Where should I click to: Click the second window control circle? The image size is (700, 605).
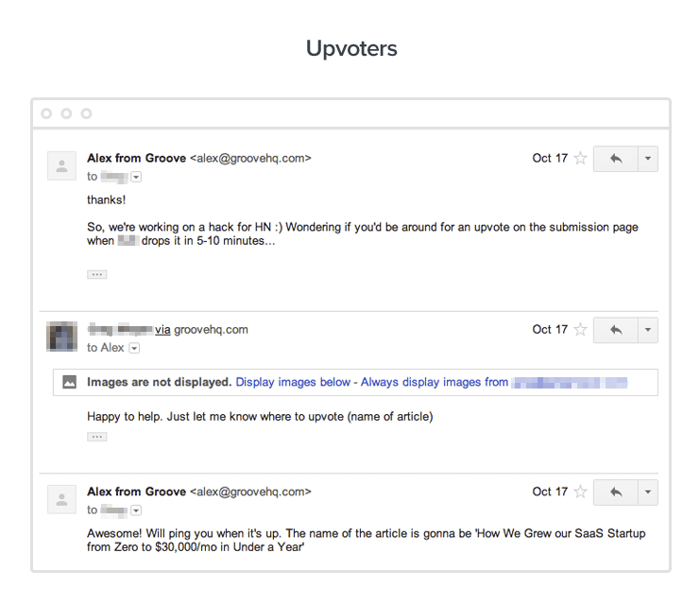pos(66,113)
